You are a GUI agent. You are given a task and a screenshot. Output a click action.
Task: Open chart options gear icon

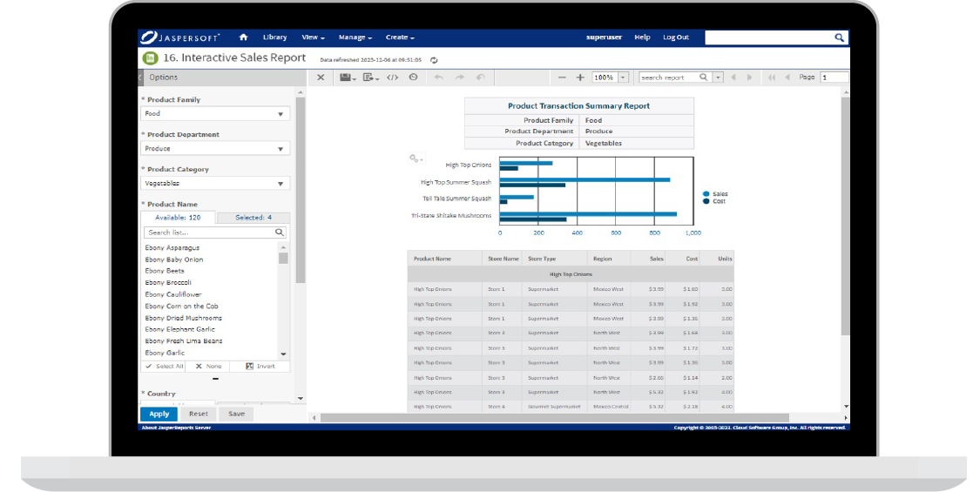point(416,158)
